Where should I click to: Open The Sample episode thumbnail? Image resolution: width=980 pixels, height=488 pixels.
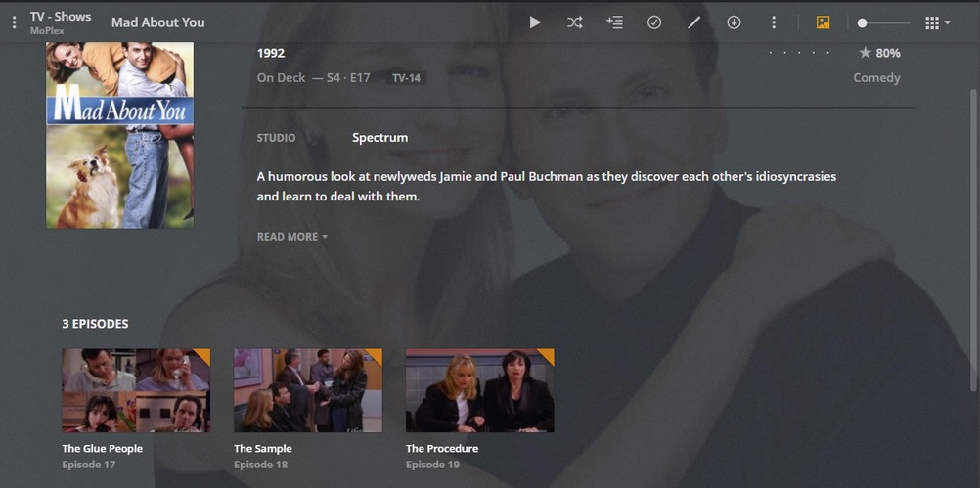pyautogui.click(x=308, y=390)
